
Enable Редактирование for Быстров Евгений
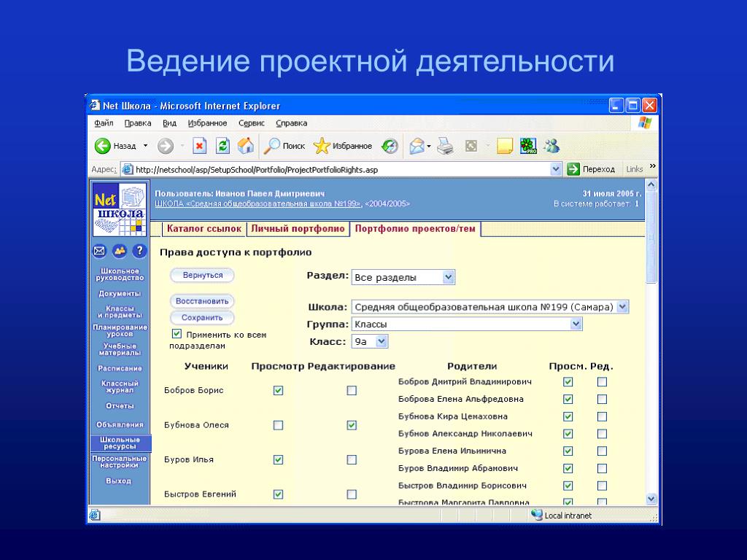click(352, 494)
